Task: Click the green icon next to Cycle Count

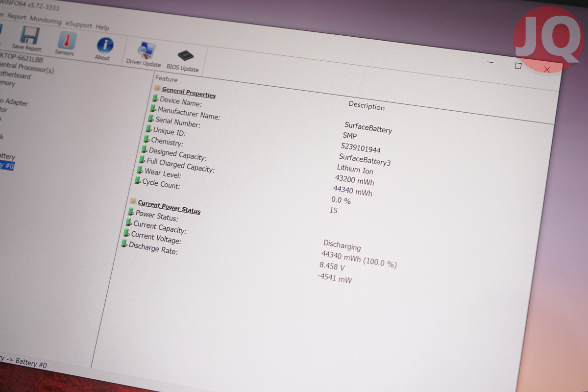Action: [x=138, y=180]
